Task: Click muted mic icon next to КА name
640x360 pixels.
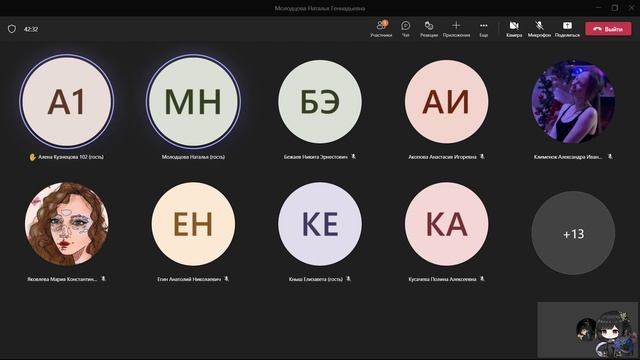Action: 482,279
